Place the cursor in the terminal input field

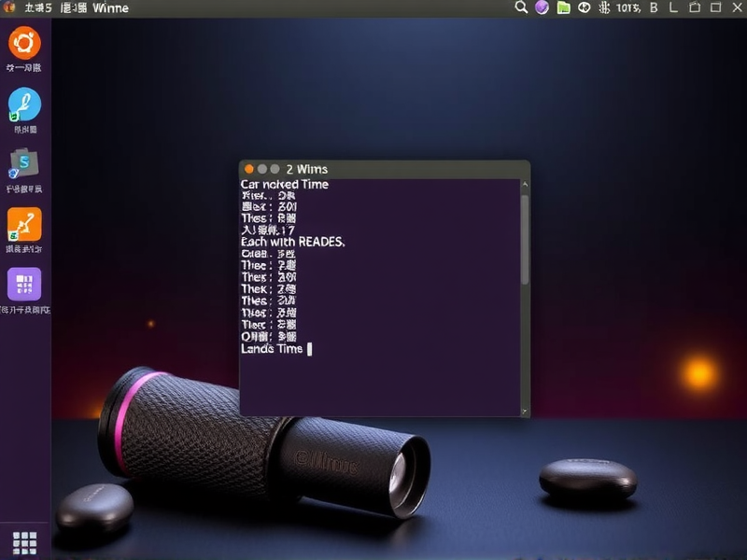pyautogui.click(x=310, y=349)
